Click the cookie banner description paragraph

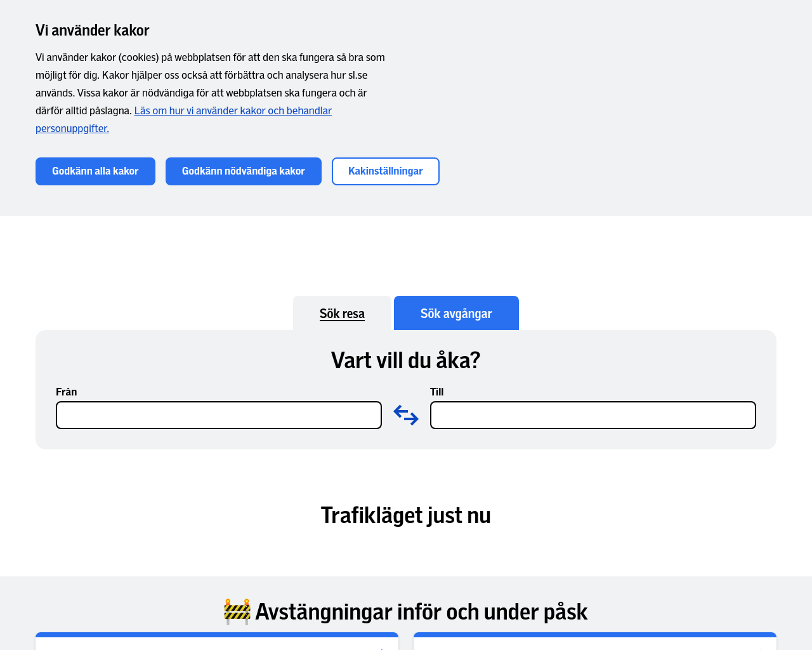tap(211, 93)
